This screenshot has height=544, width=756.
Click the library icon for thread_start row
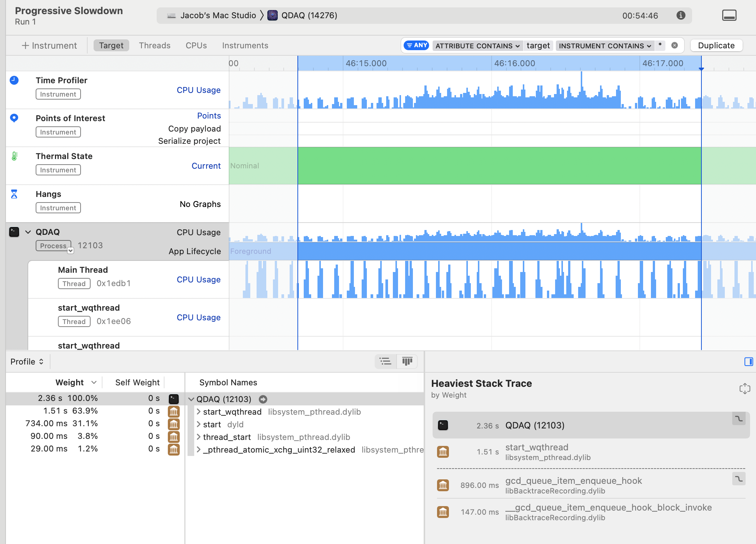point(174,437)
